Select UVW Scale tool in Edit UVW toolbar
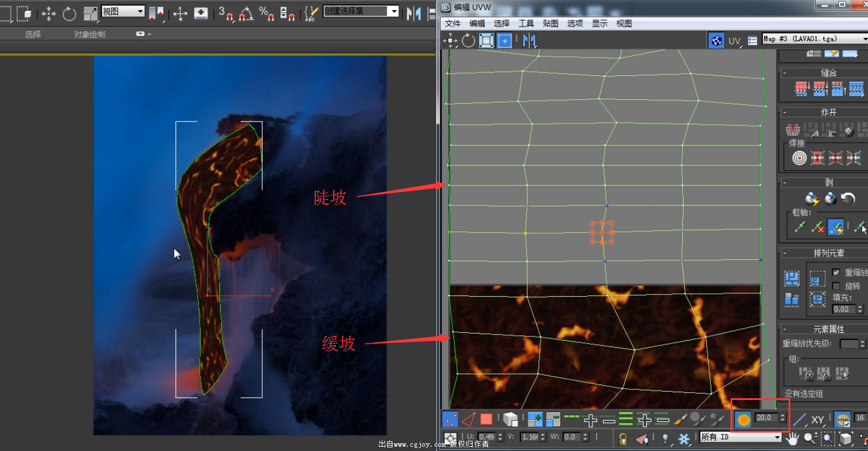This screenshot has height=451, width=868. [x=487, y=40]
